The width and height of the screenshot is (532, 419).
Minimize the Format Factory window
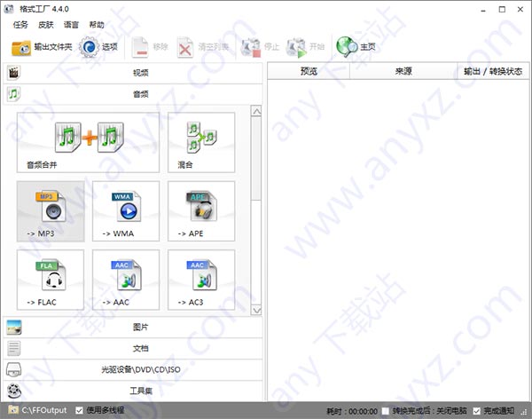click(x=483, y=10)
